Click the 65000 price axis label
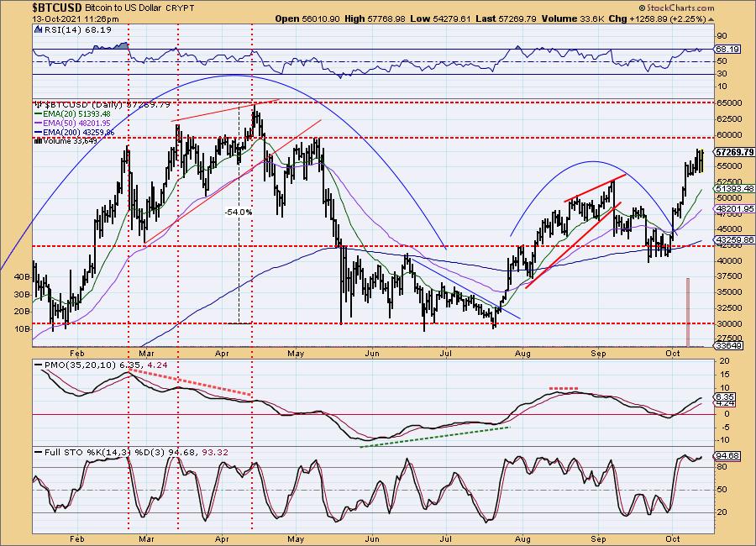Screen dimensions: 756x546 729,102
